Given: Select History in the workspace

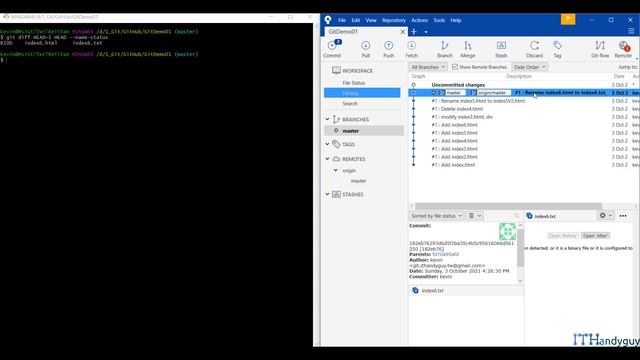Looking at the screenshot, I should click(362, 93).
